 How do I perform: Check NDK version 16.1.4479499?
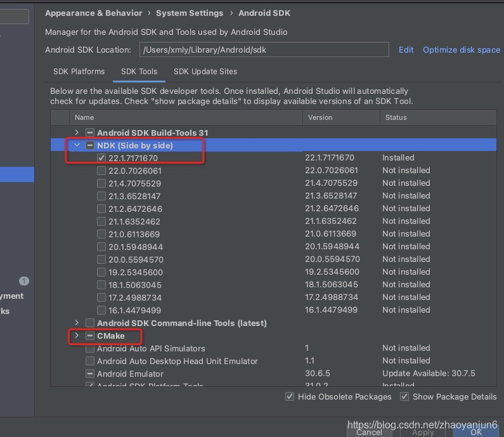point(101,310)
